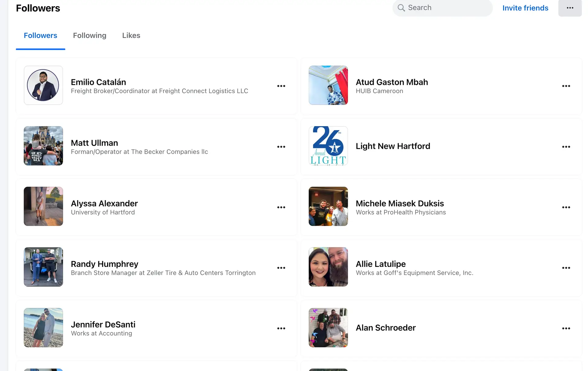Viewport: 588px width, 371px height.
Task: Click three dots beside Randy Humphrey
Action: 281,268
